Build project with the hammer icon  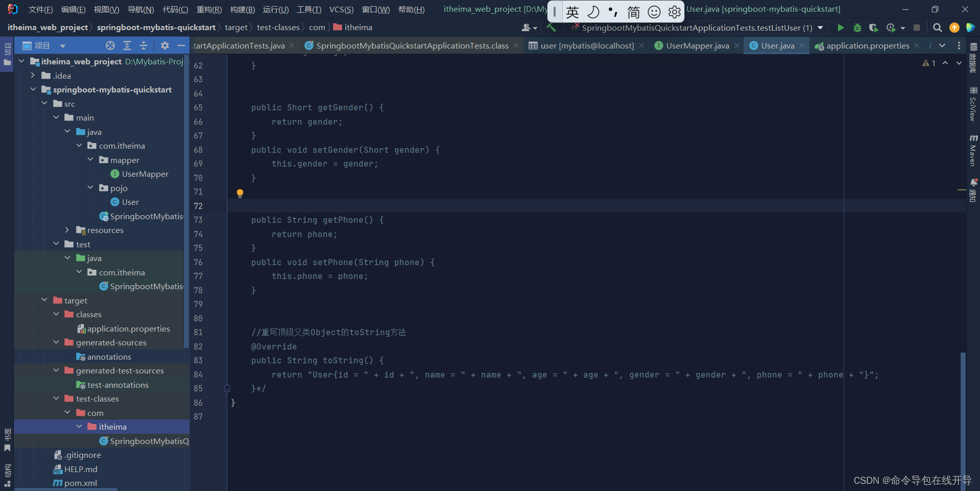(552, 28)
